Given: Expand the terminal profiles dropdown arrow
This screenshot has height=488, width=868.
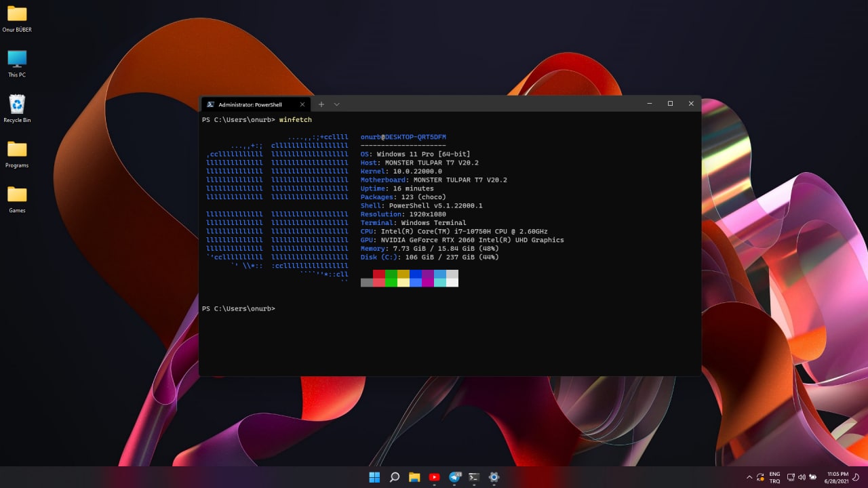Looking at the screenshot, I should [x=336, y=104].
